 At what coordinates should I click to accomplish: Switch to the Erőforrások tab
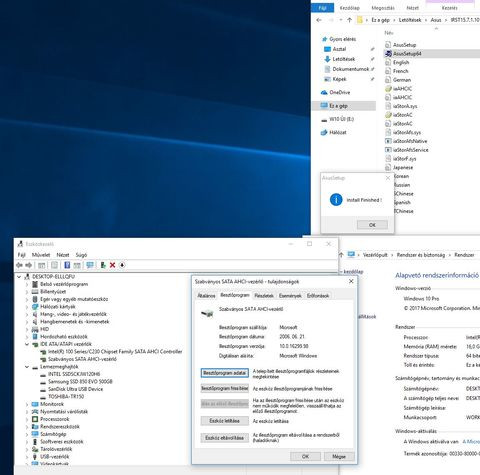coord(318,296)
